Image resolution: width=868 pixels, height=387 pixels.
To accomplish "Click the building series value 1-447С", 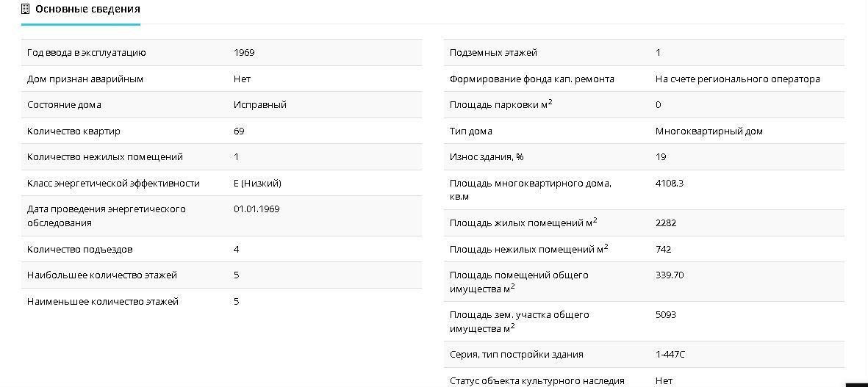I will pos(670,355).
